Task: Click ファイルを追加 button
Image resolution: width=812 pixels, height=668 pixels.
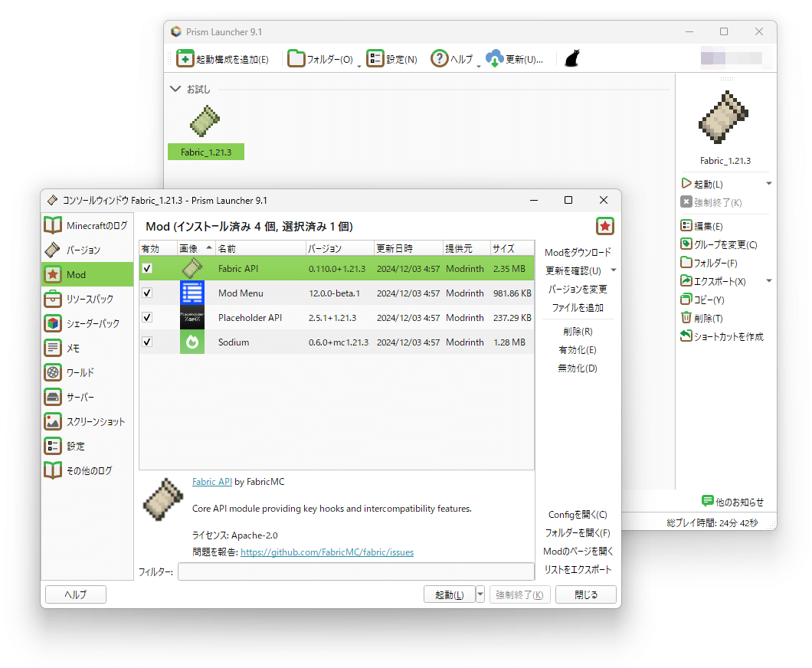Action: point(578,308)
